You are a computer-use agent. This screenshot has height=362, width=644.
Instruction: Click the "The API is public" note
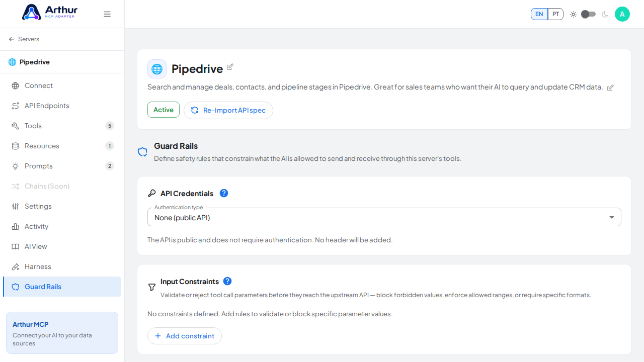(270, 240)
